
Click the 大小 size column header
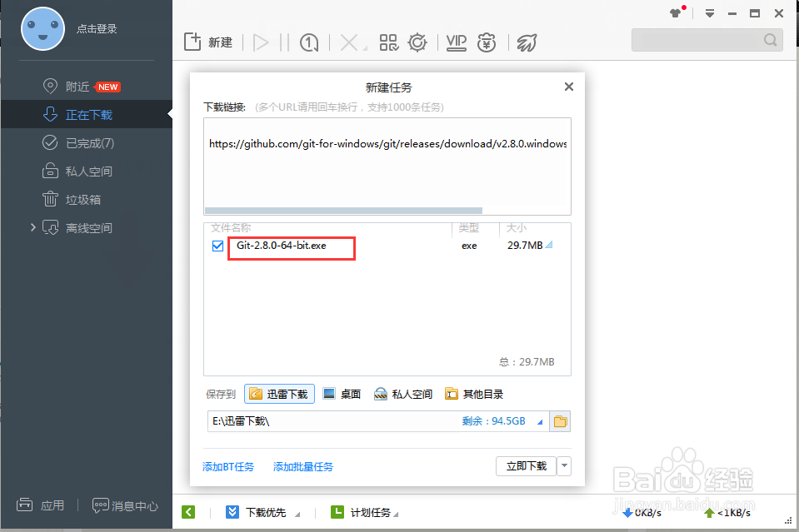(517, 227)
